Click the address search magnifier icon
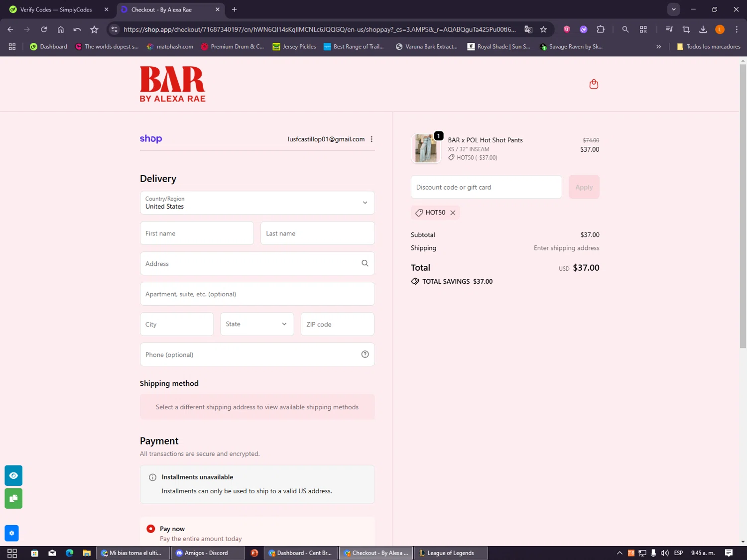The image size is (747, 560). (365, 263)
